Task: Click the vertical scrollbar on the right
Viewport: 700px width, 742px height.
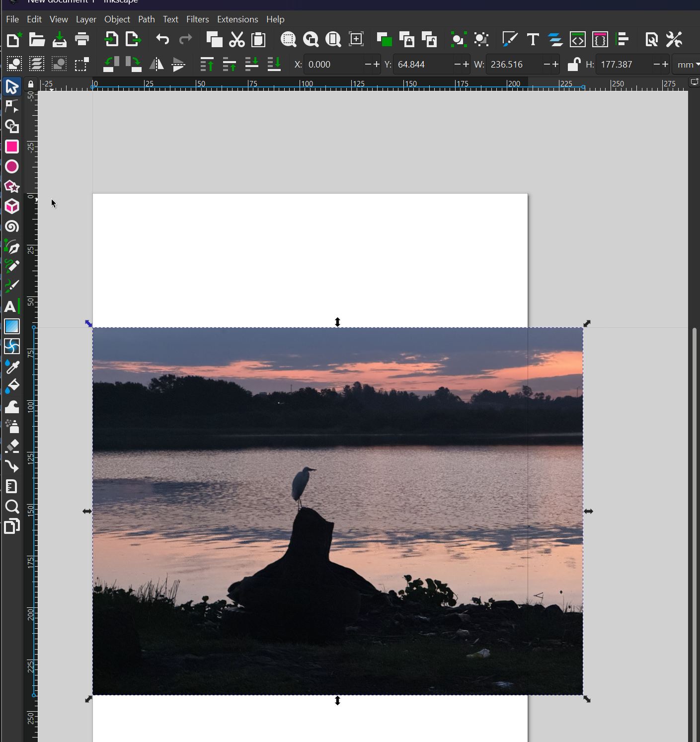Action: 695,535
